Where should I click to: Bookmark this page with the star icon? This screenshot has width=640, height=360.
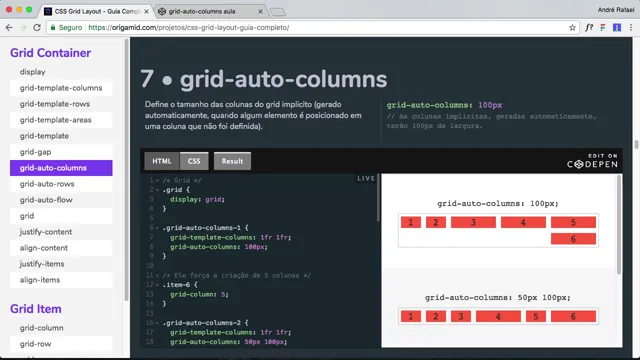pyautogui.click(x=572, y=28)
